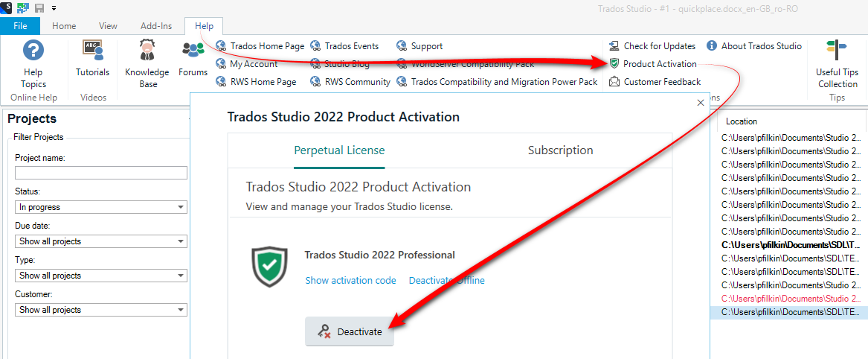
Task: Open My Account from the ribbon
Action: [x=247, y=64]
